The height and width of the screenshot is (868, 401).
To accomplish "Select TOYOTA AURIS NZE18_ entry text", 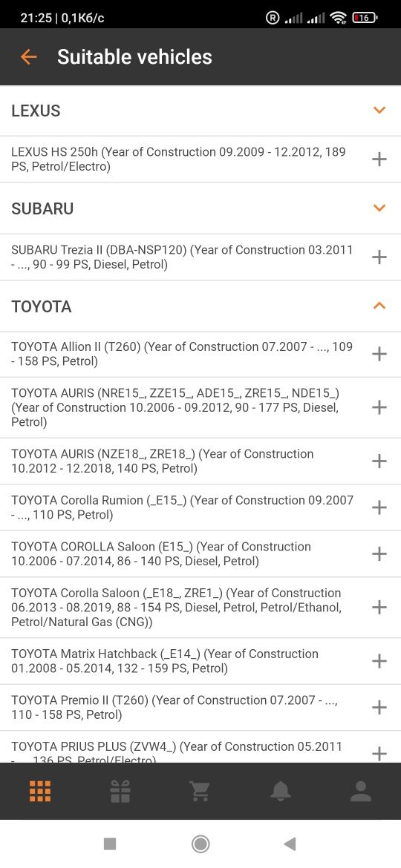I will [163, 461].
